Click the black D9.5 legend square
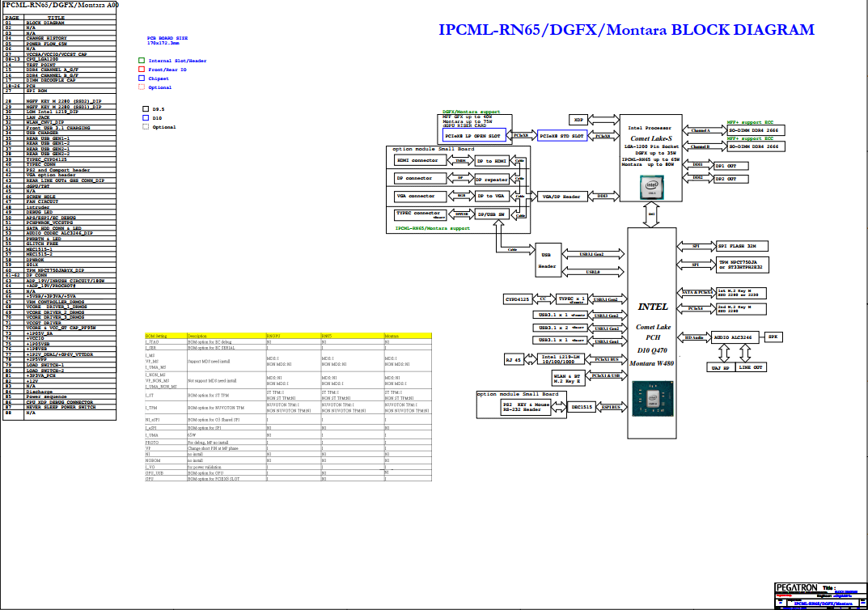This screenshot has width=868, height=610. [x=146, y=109]
